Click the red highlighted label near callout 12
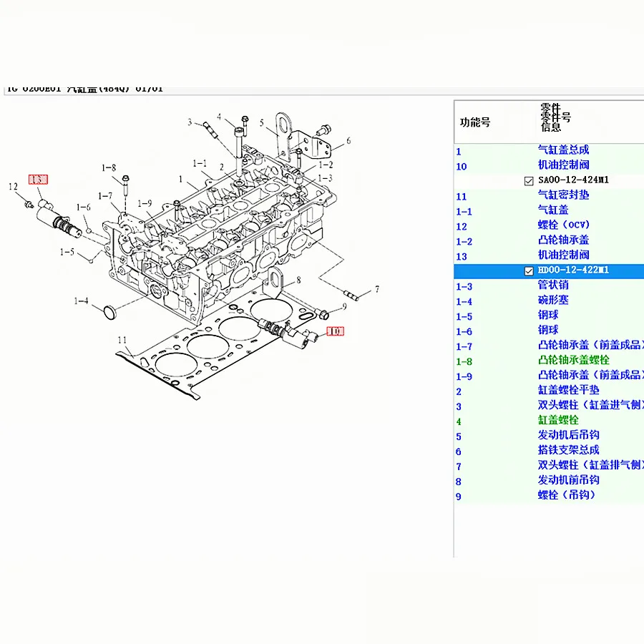The width and height of the screenshot is (644, 644). point(38,180)
